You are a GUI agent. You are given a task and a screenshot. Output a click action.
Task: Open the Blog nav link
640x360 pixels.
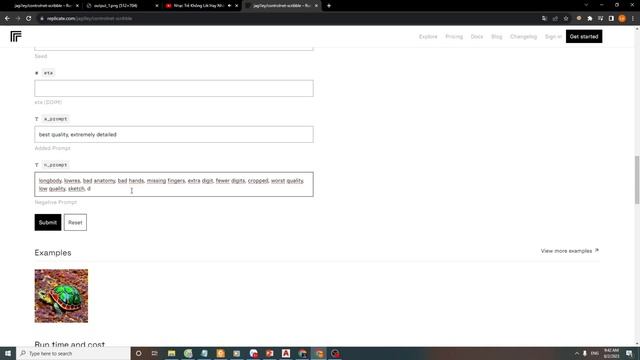coord(496,37)
